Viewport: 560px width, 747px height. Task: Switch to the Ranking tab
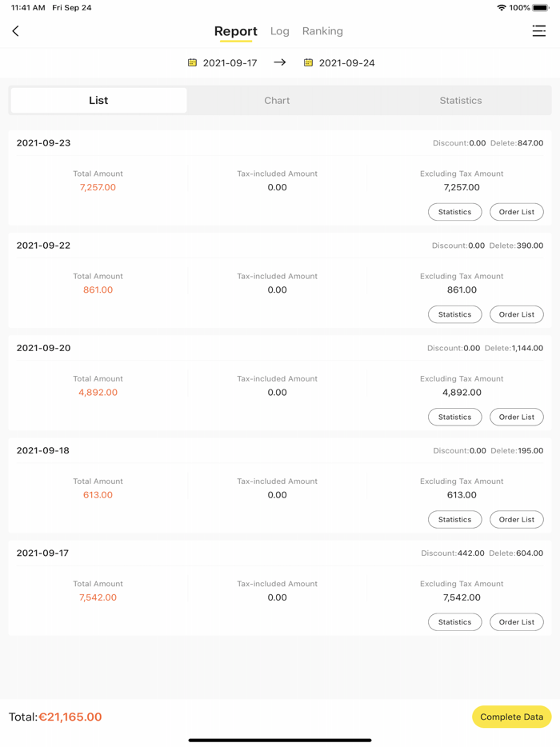coord(322,31)
